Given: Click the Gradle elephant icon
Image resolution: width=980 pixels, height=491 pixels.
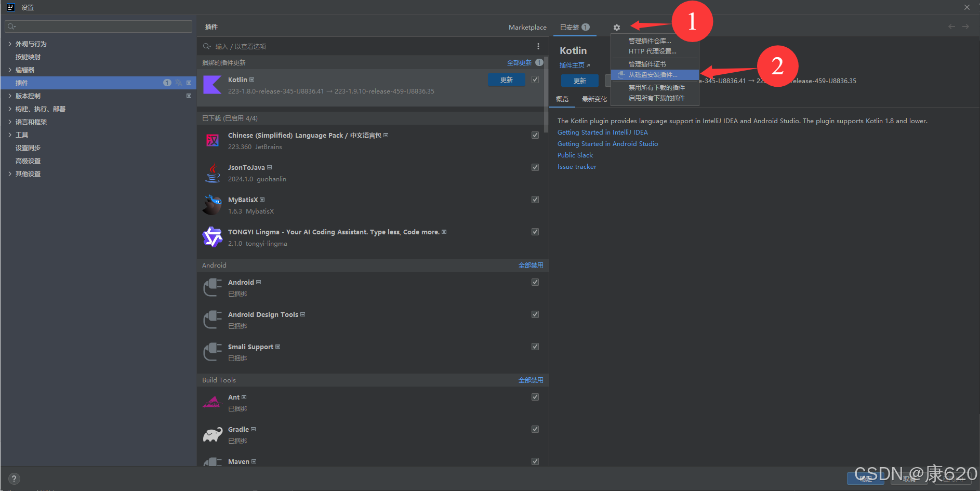Looking at the screenshot, I should (212, 434).
